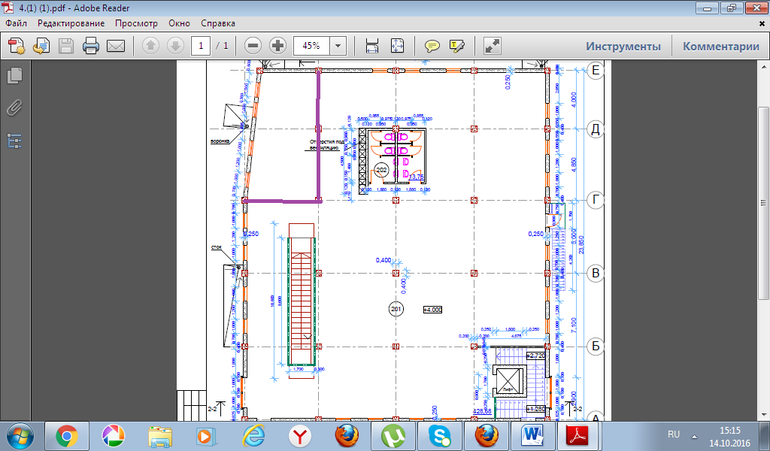Open the Attachments paperclip panel
The width and height of the screenshot is (770, 451).
(x=15, y=107)
